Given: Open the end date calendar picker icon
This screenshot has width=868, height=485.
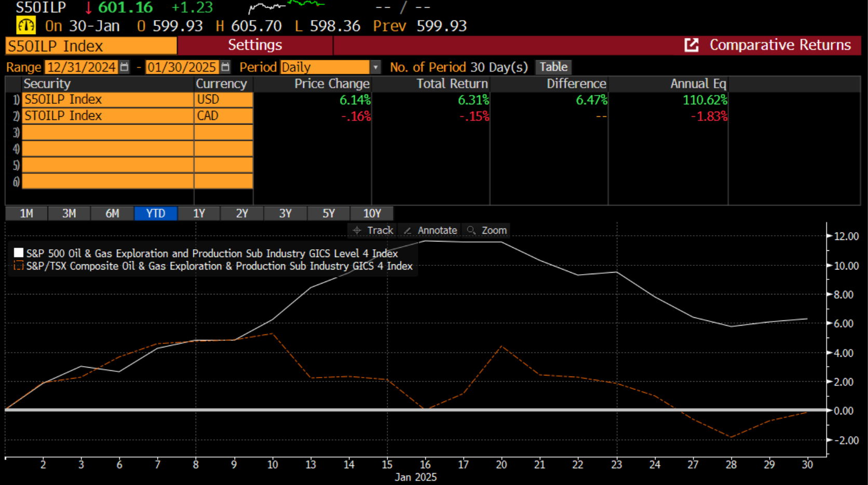Looking at the screenshot, I should pyautogui.click(x=225, y=67).
